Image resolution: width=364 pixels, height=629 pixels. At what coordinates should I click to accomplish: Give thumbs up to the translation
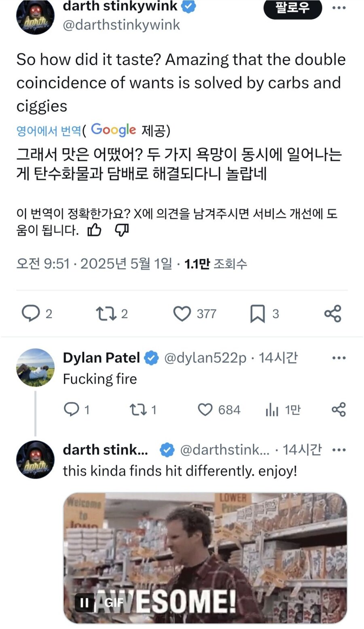tap(94, 230)
